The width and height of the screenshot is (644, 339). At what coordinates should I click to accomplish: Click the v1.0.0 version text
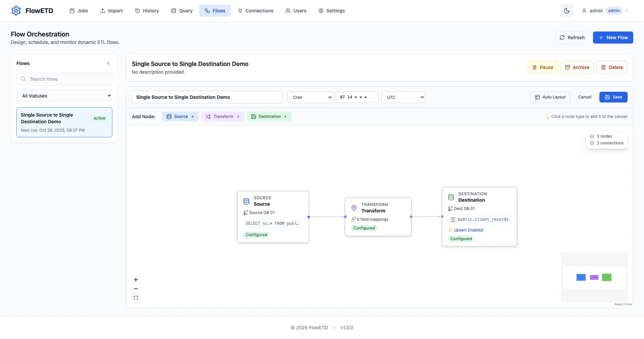(347, 328)
